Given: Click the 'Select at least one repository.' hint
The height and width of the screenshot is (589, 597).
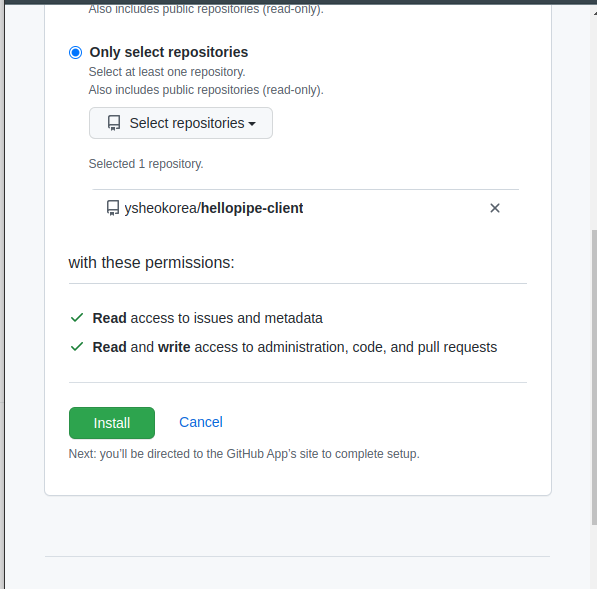Looking at the screenshot, I should click(167, 72).
